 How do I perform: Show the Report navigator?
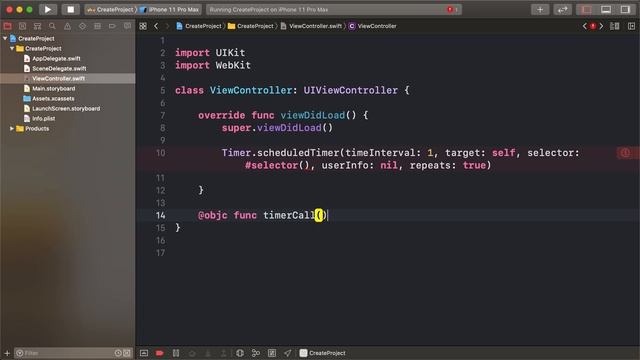(127, 26)
